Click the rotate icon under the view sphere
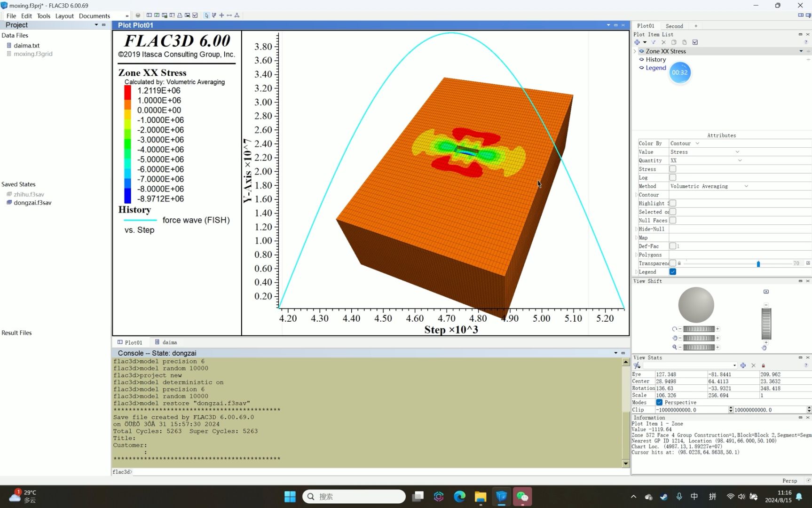Viewport: 812px width, 508px height. 675,329
